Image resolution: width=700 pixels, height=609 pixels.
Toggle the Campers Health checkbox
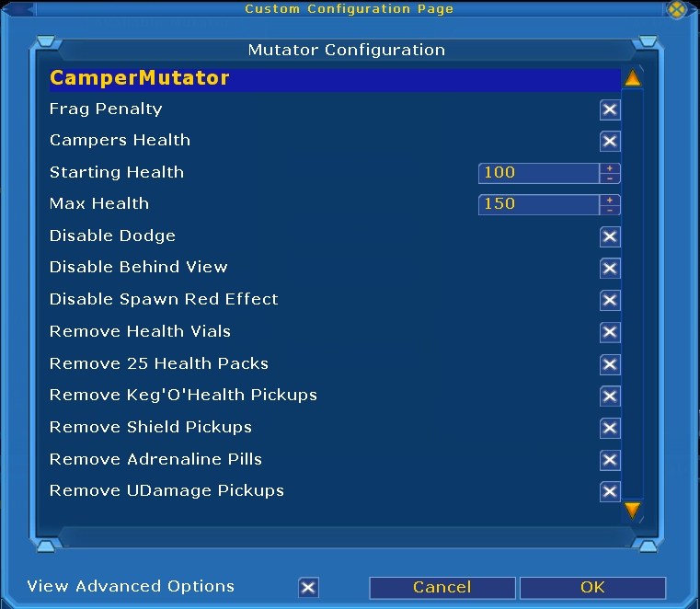coord(610,142)
